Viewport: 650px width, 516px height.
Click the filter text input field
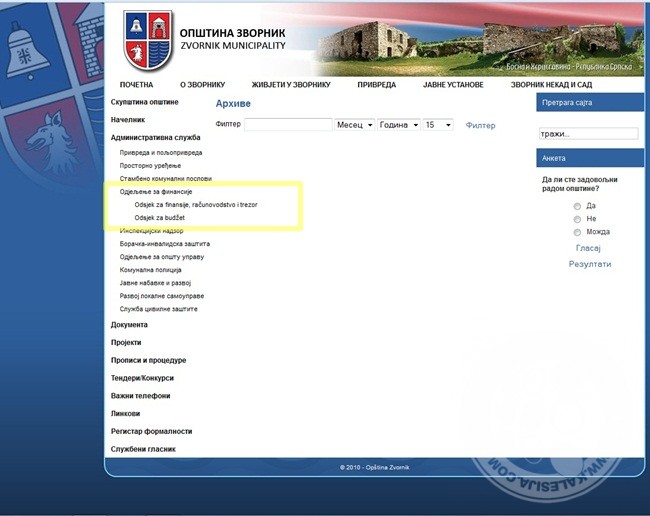[288, 125]
